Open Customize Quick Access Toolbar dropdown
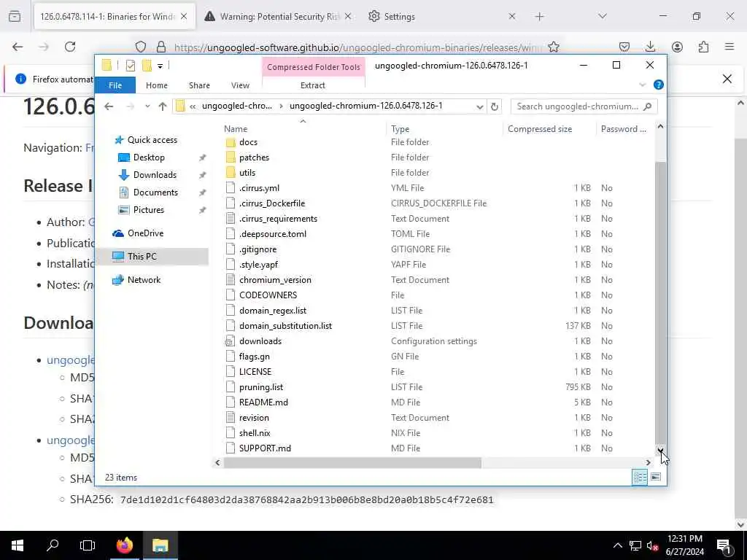The image size is (747, 560). (x=160, y=66)
